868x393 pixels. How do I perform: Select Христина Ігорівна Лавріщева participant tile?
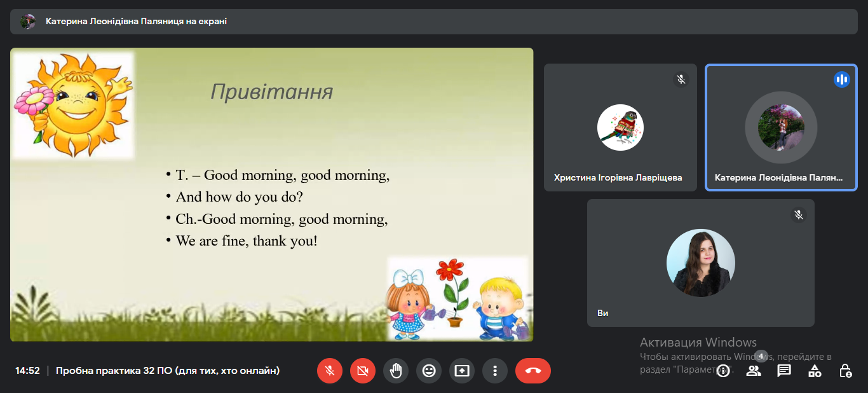[620, 127]
